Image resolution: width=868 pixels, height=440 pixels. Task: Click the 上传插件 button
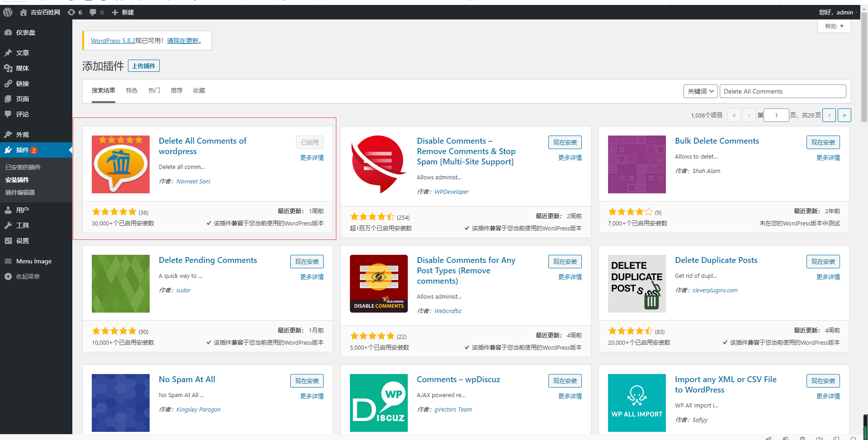144,66
